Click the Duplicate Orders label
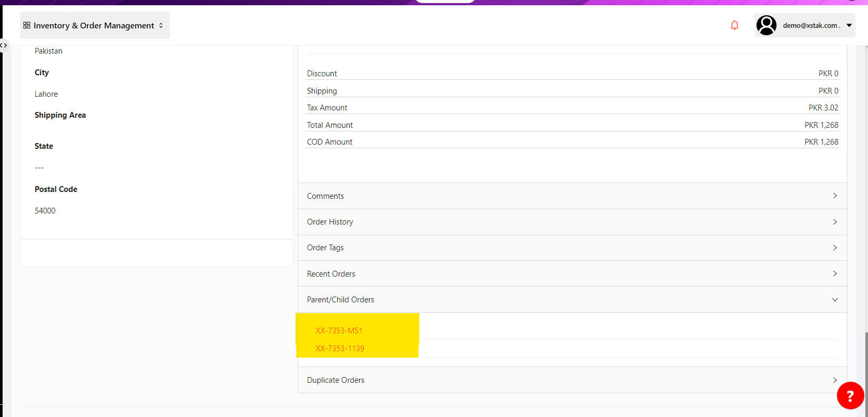 click(335, 380)
